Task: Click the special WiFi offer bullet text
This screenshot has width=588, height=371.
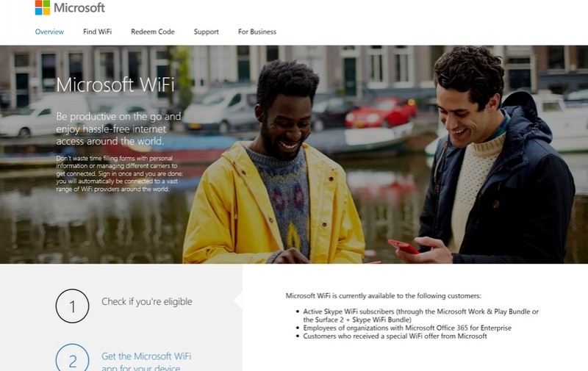Action: (395, 336)
